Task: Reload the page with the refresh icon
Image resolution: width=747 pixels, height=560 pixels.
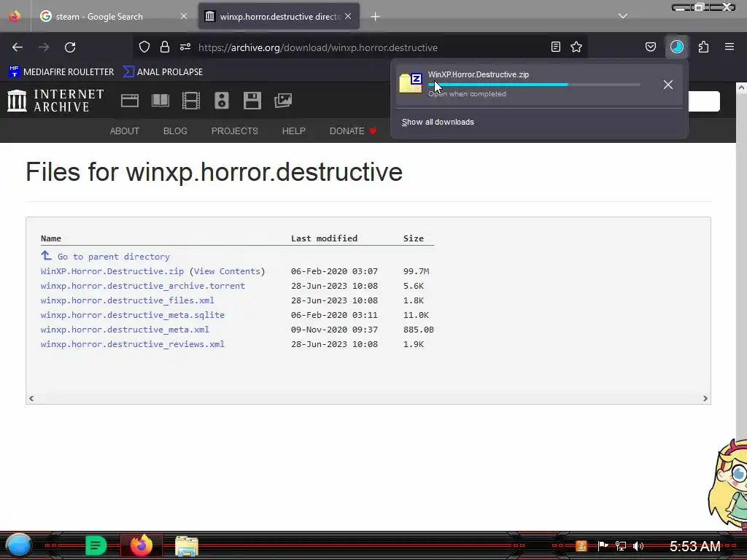Action: [x=70, y=47]
